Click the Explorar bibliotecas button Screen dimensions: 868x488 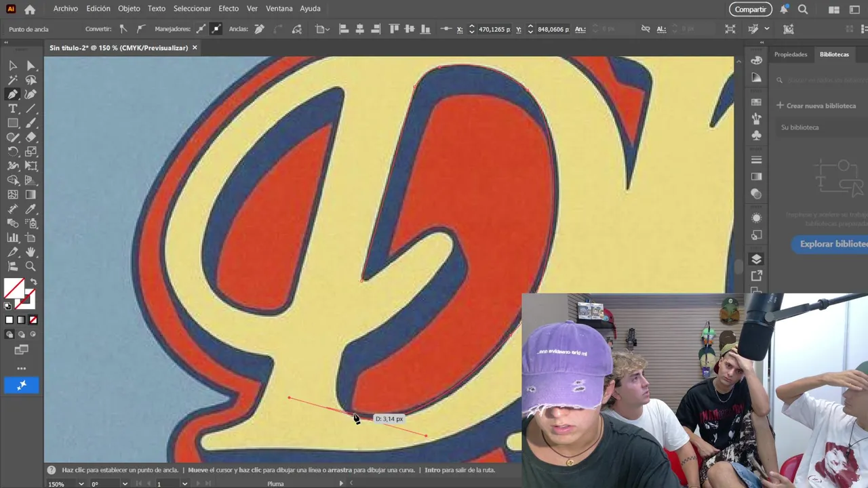pyautogui.click(x=830, y=244)
